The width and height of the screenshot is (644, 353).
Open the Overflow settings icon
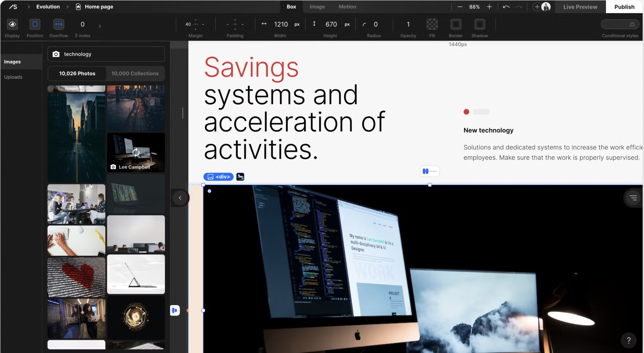pos(59,24)
